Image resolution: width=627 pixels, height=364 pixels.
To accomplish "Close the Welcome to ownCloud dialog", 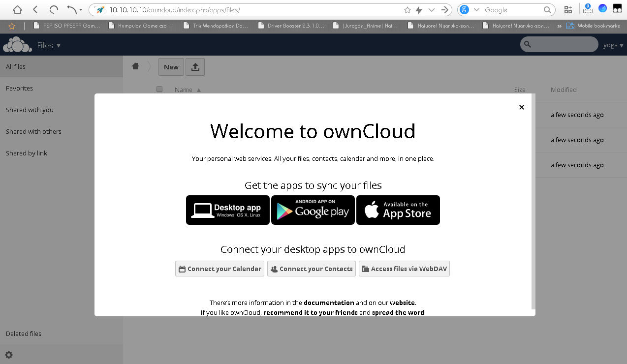I will click(522, 107).
